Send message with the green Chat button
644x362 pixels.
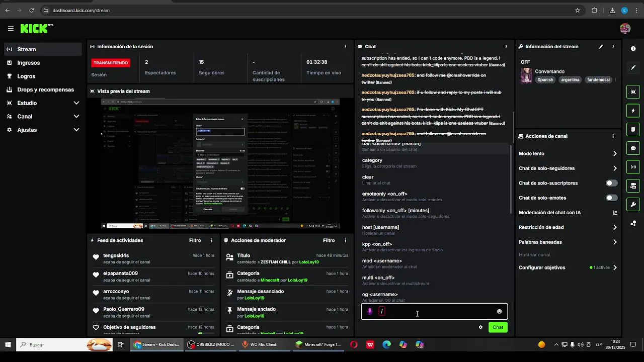[x=498, y=327]
